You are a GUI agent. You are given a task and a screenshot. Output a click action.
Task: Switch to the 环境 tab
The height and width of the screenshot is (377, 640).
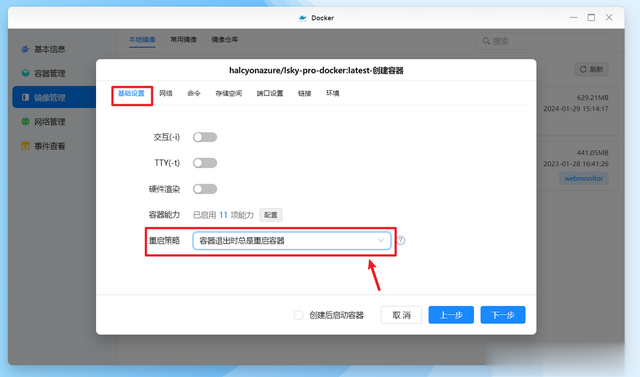333,93
